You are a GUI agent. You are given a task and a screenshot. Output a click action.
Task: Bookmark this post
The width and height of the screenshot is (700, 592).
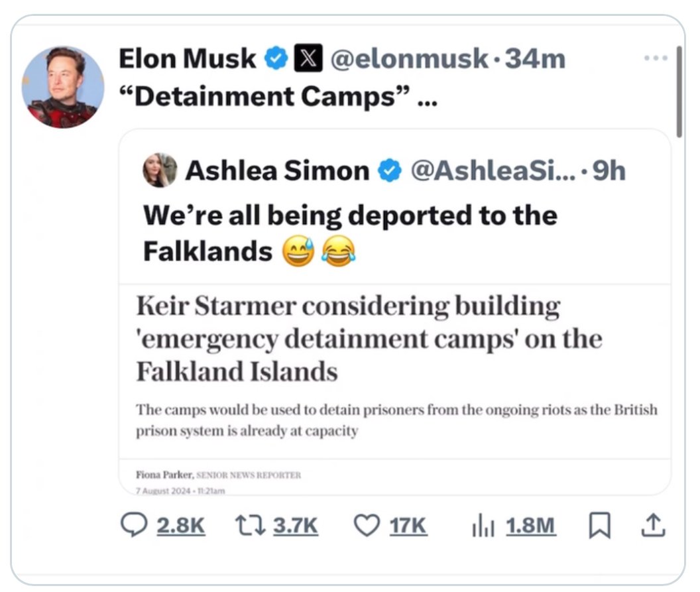[599, 526]
